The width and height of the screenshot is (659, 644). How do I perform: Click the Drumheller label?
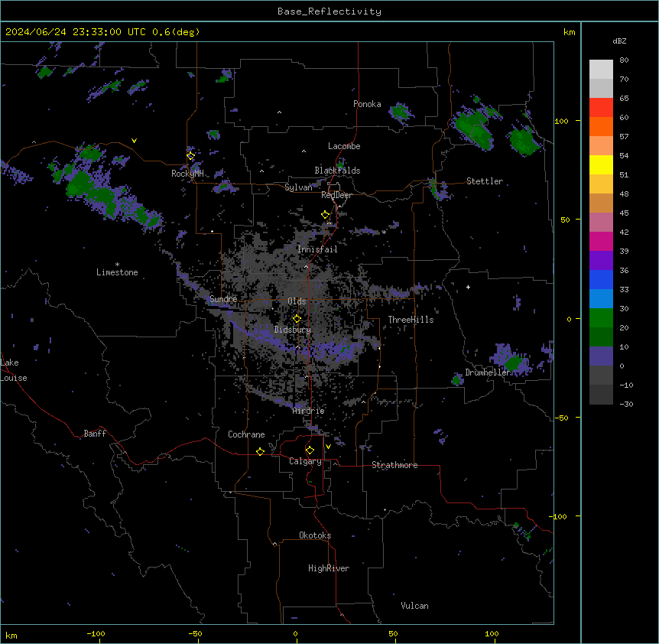tap(488, 372)
